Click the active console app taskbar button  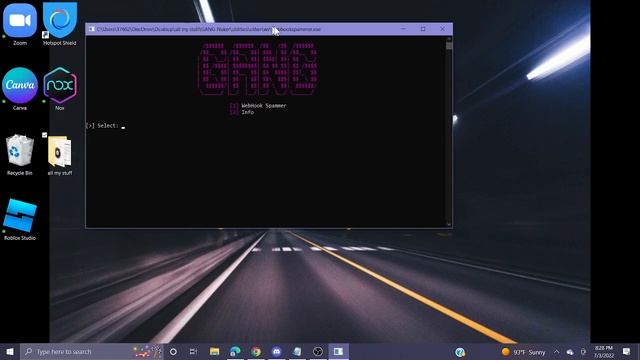pos(339,351)
